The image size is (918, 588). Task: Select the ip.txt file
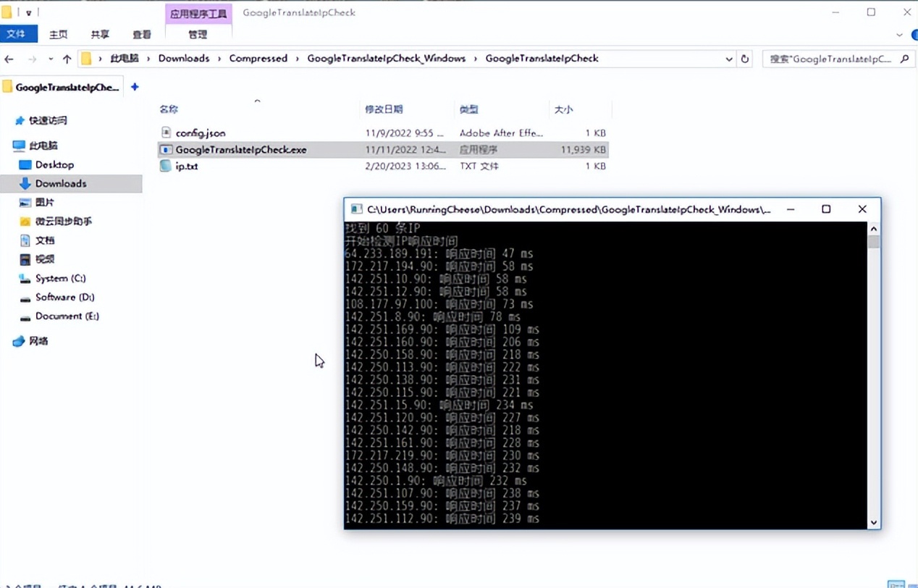click(x=187, y=167)
